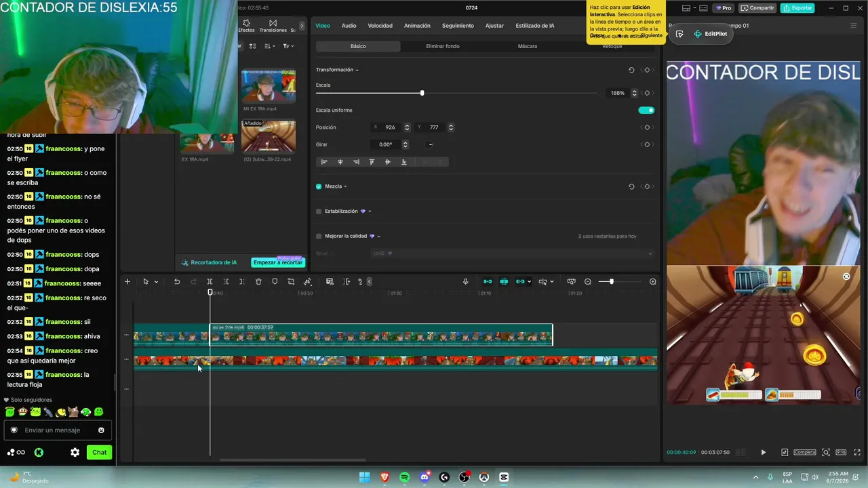Viewport: 868px width, 488px height.
Task: Adjust the timeline zoom slider
Action: pos(611,282)
